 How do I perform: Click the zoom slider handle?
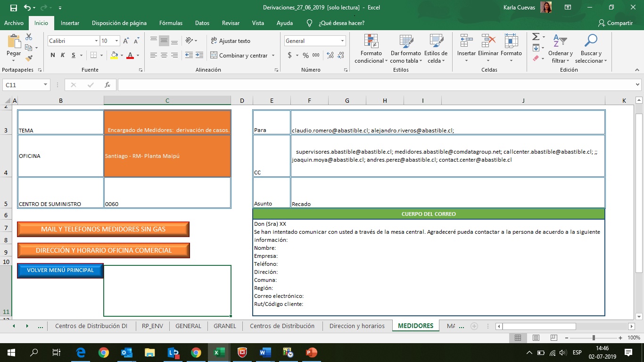594,338
